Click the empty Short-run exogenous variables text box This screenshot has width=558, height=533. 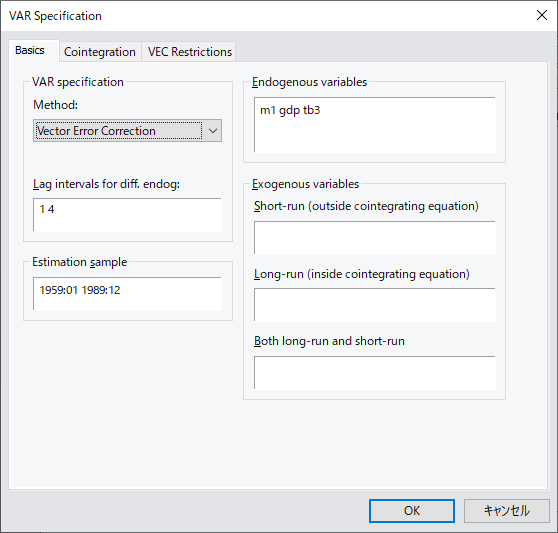tap(375, 238)
